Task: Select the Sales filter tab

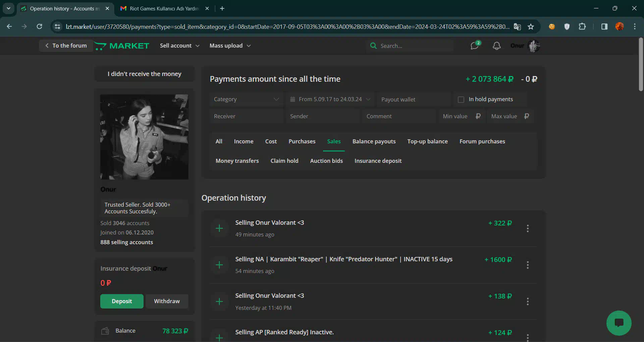Action: [334, 141]
